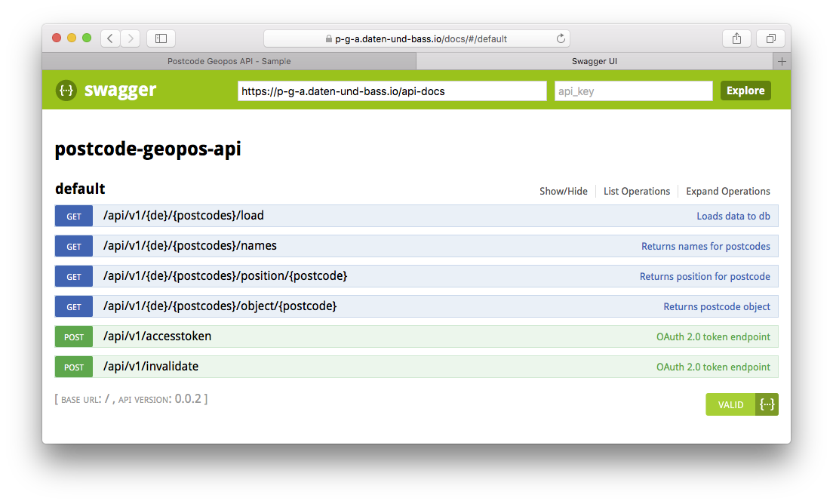This screenshot has width=833, height=504.
Task: Click the Show/Hide link
Action: [563, 191]
